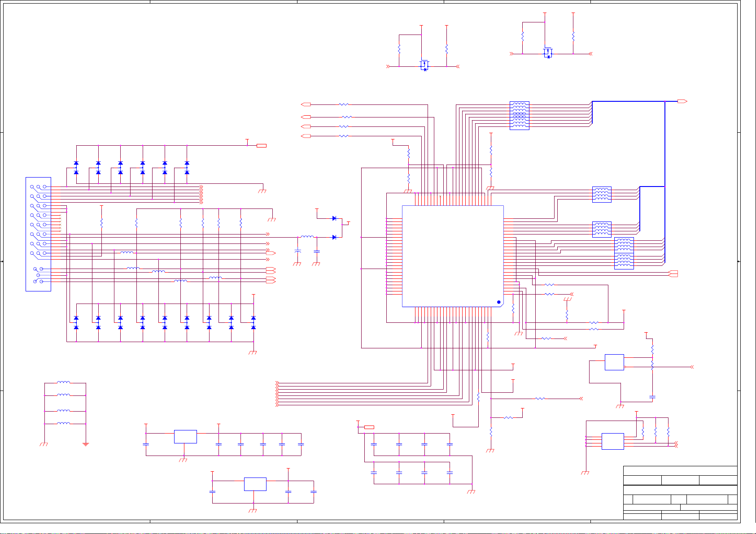Image resolution: width=756 pixels, height=534 pixels.
Task: Select the small box near the feedback resistor divider
Action: click(x=614, y=362)
